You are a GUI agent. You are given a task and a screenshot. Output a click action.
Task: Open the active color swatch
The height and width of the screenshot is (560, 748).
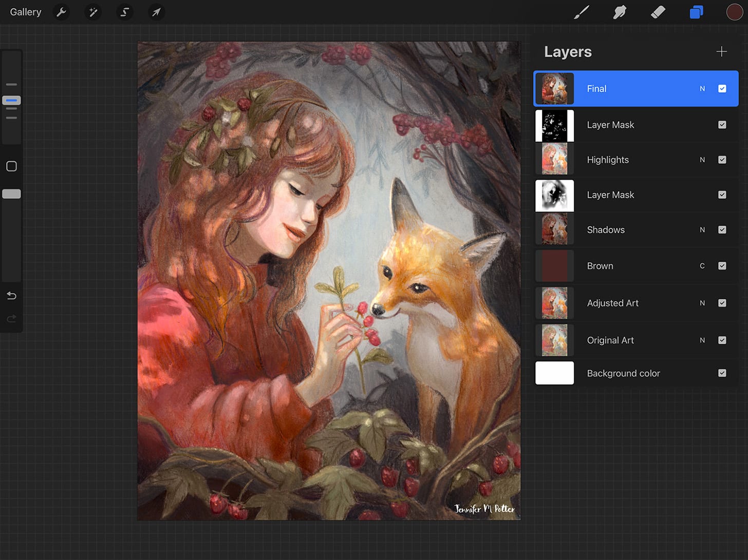735,12
